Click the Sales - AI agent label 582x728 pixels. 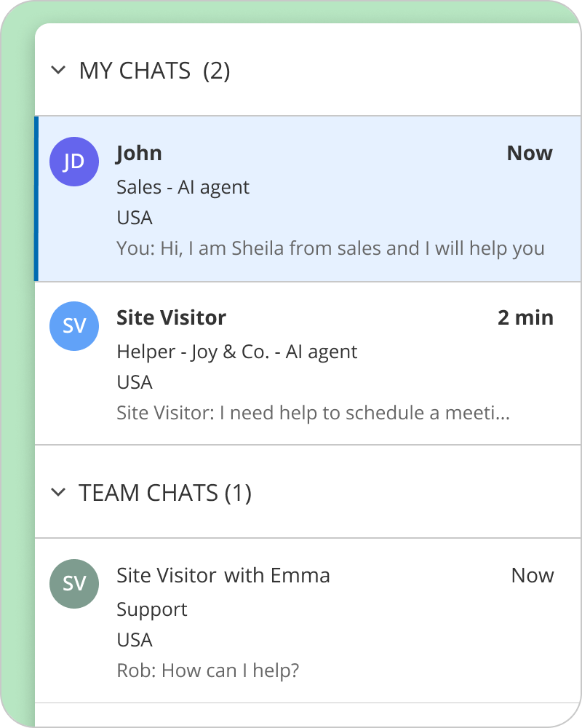coord(183,188)
